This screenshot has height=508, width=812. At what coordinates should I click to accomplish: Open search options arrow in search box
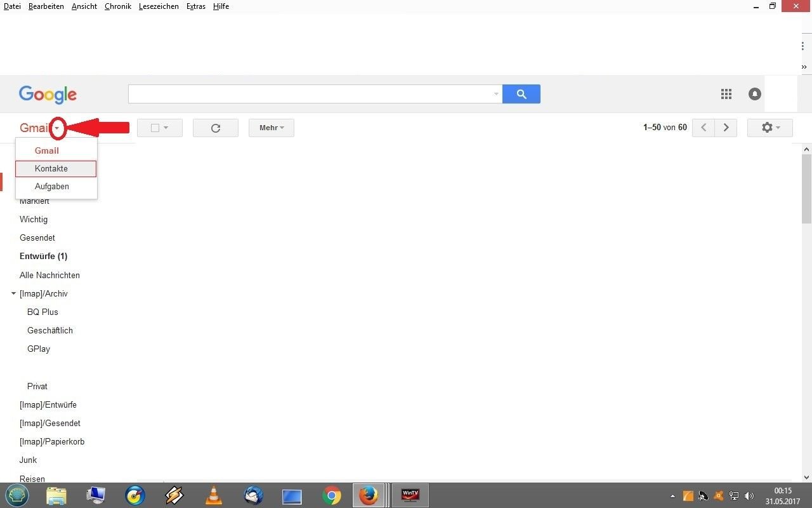[496, 94]
